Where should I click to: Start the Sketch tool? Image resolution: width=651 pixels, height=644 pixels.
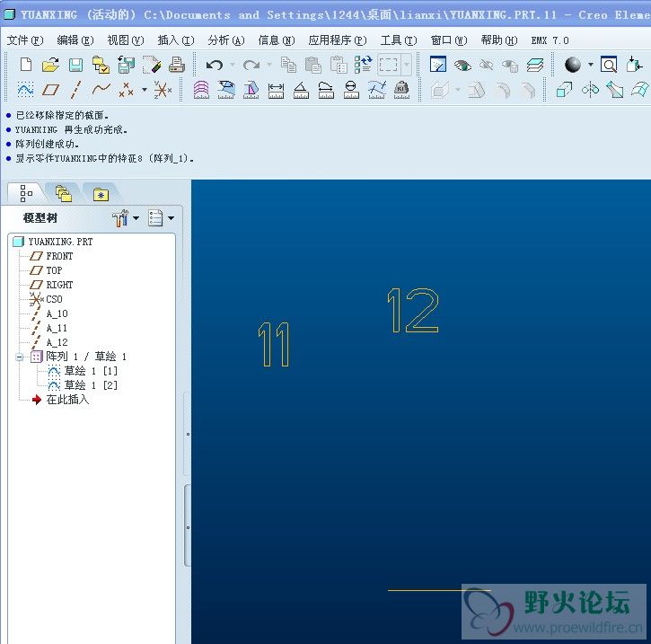point(25,90)
